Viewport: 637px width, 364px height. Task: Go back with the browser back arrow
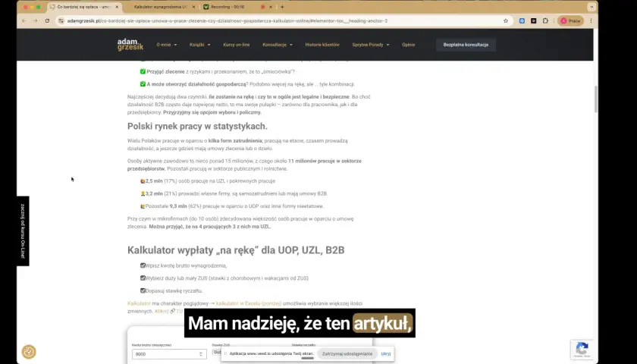[x=24, y=20]
